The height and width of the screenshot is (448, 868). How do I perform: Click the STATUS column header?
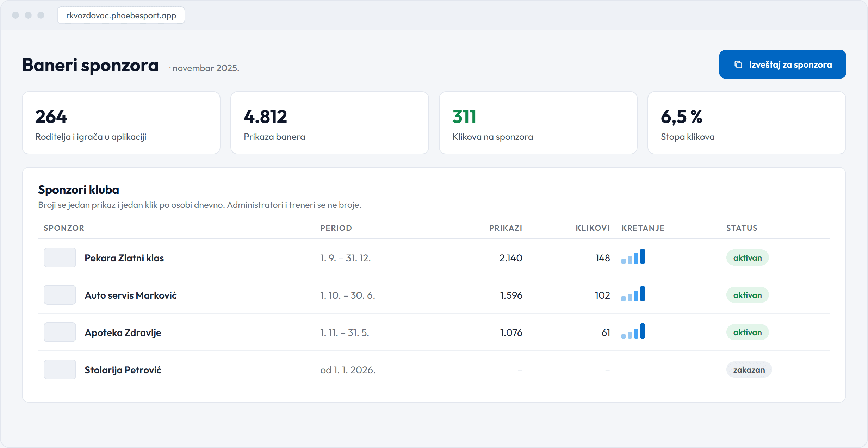tap(742, 228)
